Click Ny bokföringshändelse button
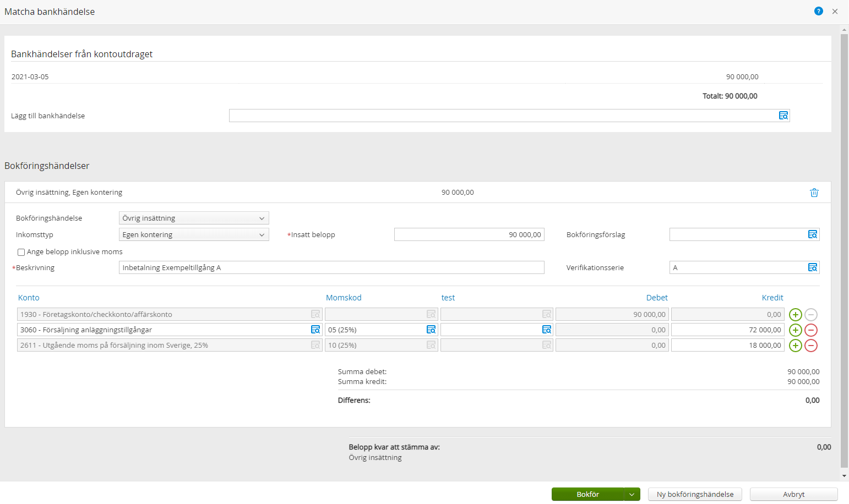 tap(695, 494)
